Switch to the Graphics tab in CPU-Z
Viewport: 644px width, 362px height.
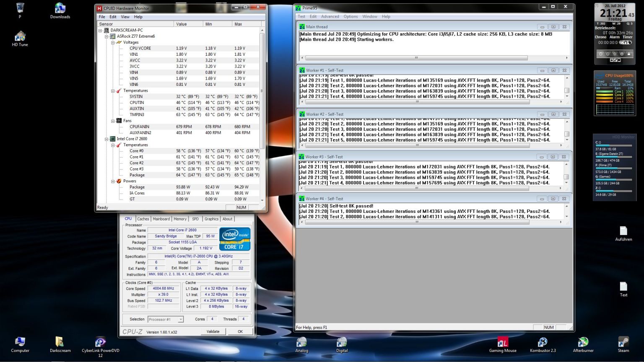[211, 219]
